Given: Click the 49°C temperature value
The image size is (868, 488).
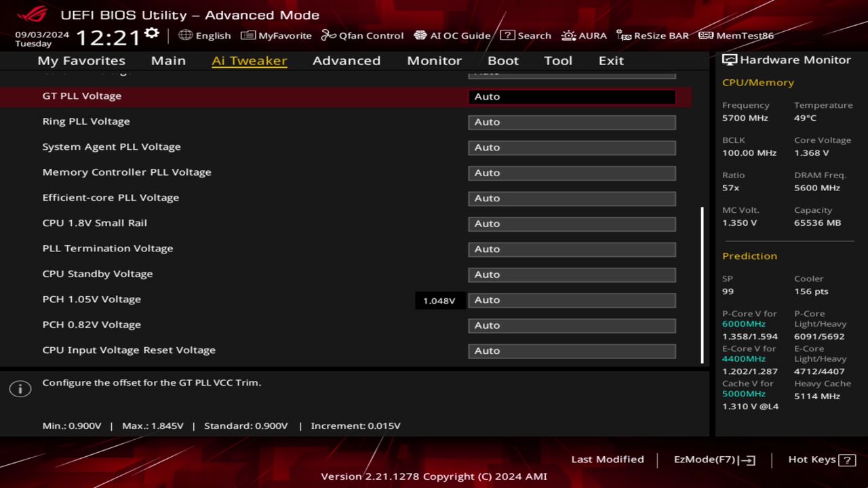Looking at the screenshot, I should click(x=806, y=118).
